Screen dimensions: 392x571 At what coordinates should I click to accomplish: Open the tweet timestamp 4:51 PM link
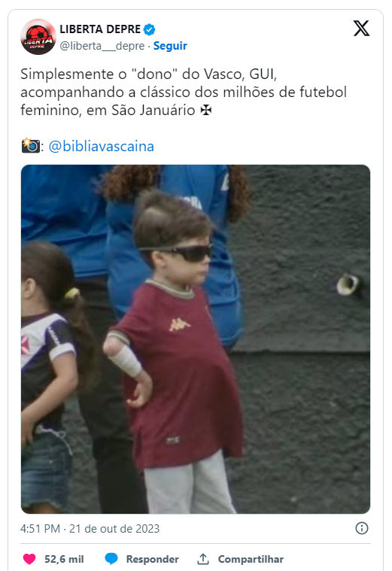tap(41, 528)
